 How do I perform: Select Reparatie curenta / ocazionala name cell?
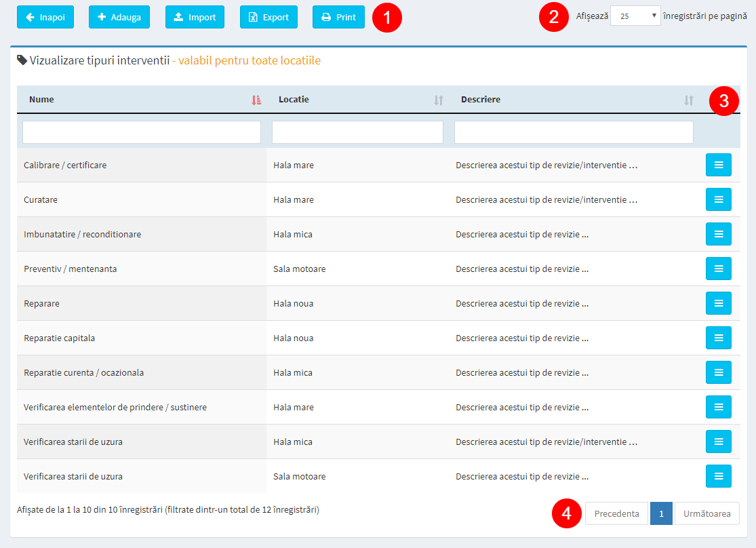142,372
